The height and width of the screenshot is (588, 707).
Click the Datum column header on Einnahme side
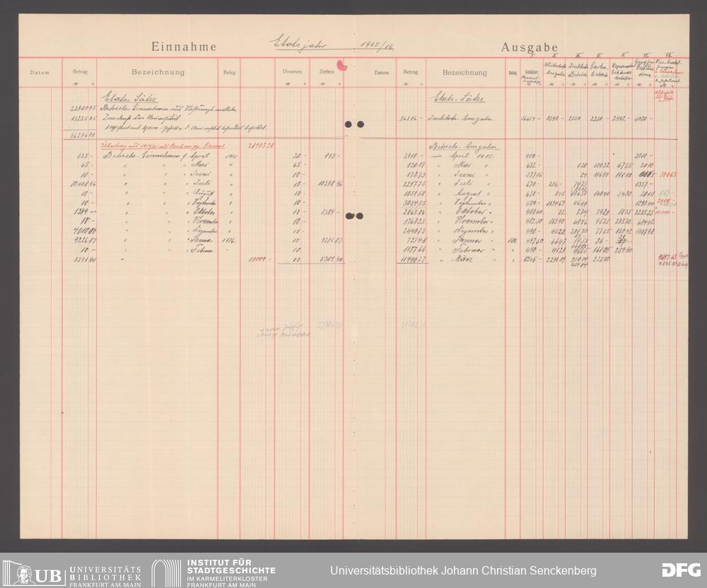click(x=40, y=73)
